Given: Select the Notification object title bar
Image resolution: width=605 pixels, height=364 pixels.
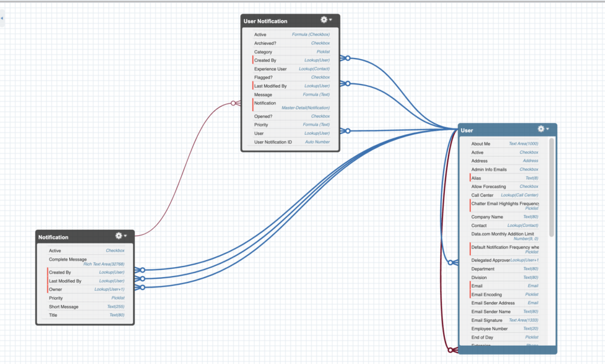Looking at the screenshot, I should [x=54, y=237].
